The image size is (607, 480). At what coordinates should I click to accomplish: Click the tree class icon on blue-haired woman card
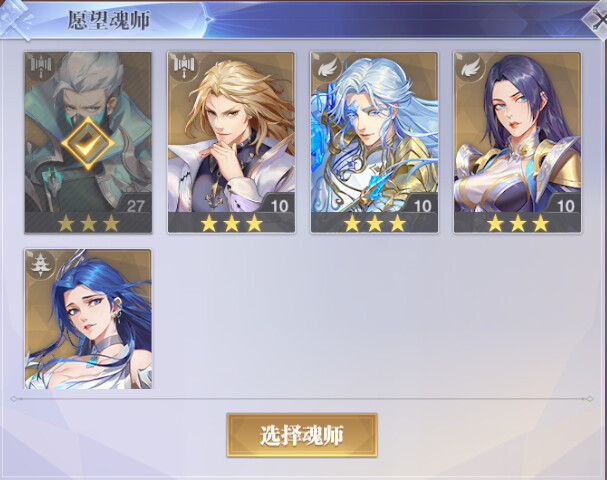tap(40, 264)
